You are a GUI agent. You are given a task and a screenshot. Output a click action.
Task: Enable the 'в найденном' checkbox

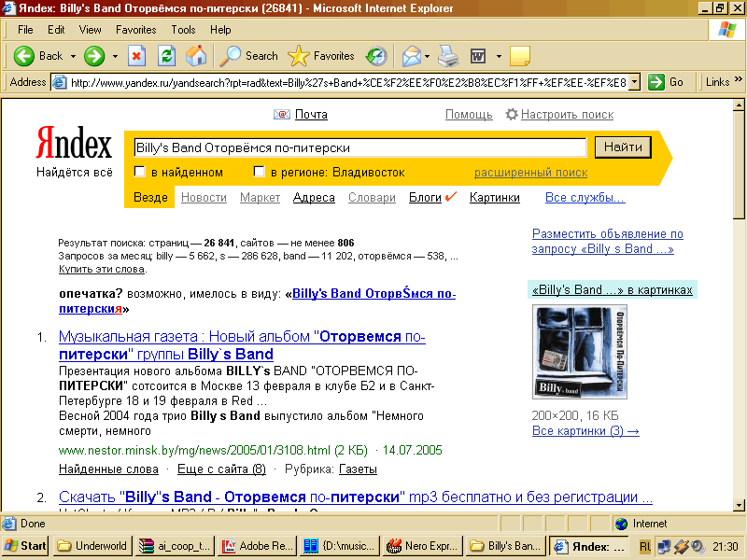pos(140,173)
